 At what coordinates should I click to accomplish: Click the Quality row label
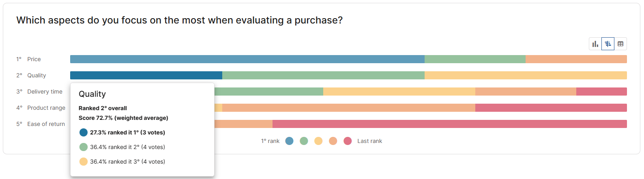[36, 75]
